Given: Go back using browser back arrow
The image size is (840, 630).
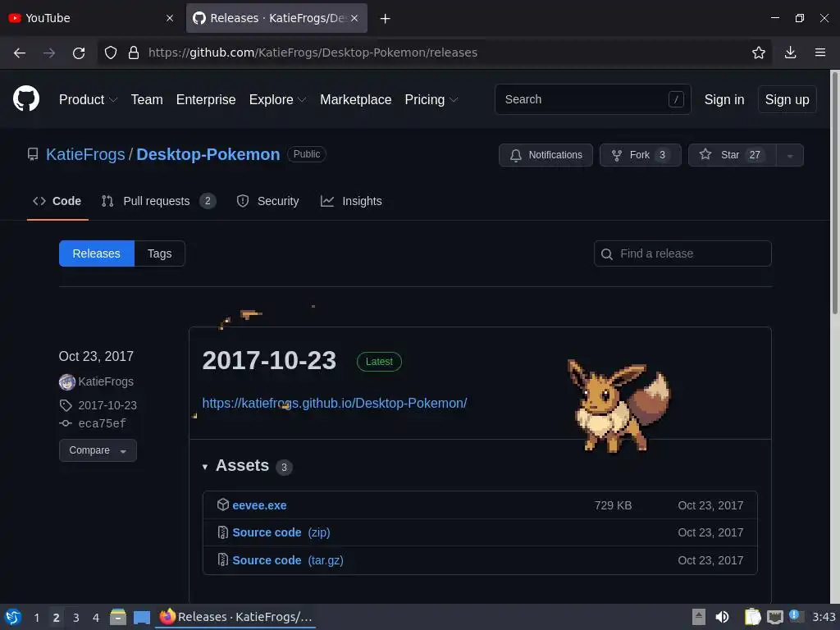Looking at the screenshot, I should click(x=20, y=52).
